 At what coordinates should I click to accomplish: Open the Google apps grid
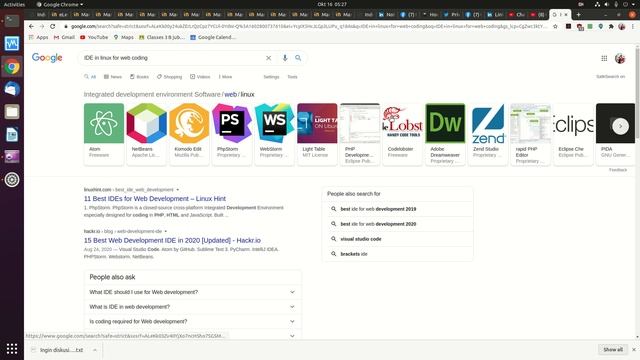[x=604, y=58]
